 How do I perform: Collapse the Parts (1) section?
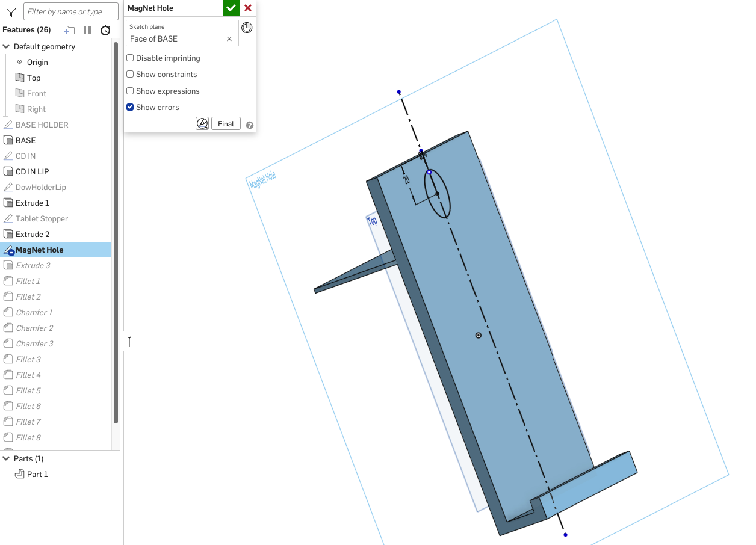coord(7,459)
